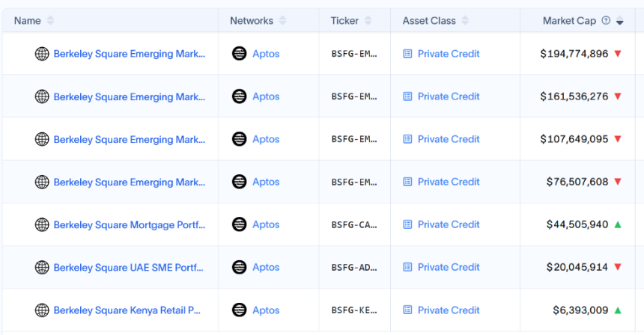Click the Aptos network logo in the first row
644x335 pixels.
point(239,54)
